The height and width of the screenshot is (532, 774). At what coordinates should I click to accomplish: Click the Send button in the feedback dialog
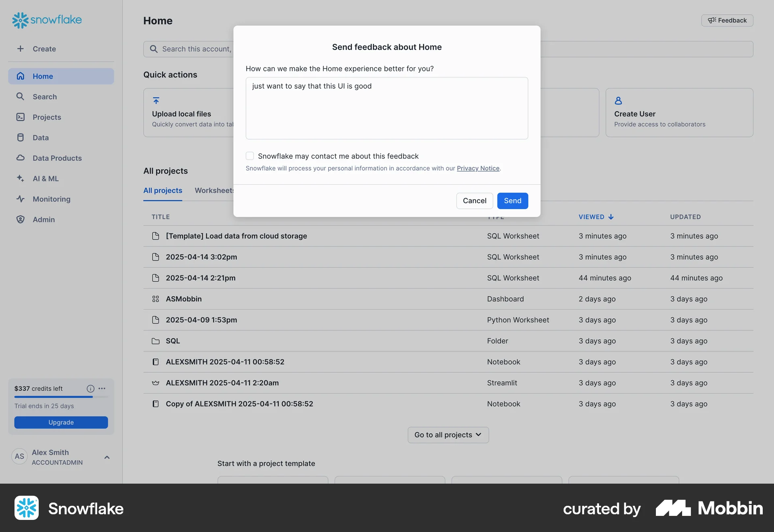coord(512,201)
